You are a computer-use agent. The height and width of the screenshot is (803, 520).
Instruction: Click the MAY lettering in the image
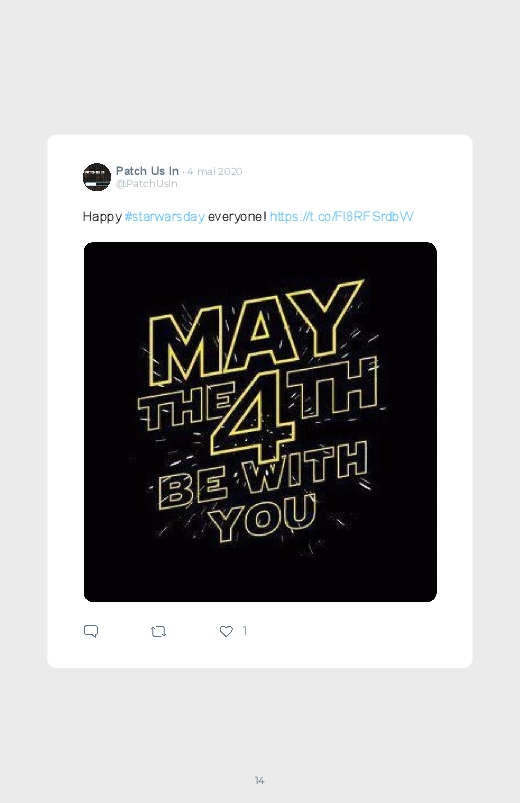tap(255, 333)
